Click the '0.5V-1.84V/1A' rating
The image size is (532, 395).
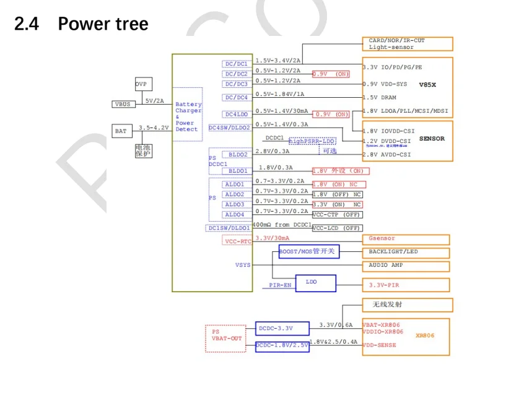279,94
